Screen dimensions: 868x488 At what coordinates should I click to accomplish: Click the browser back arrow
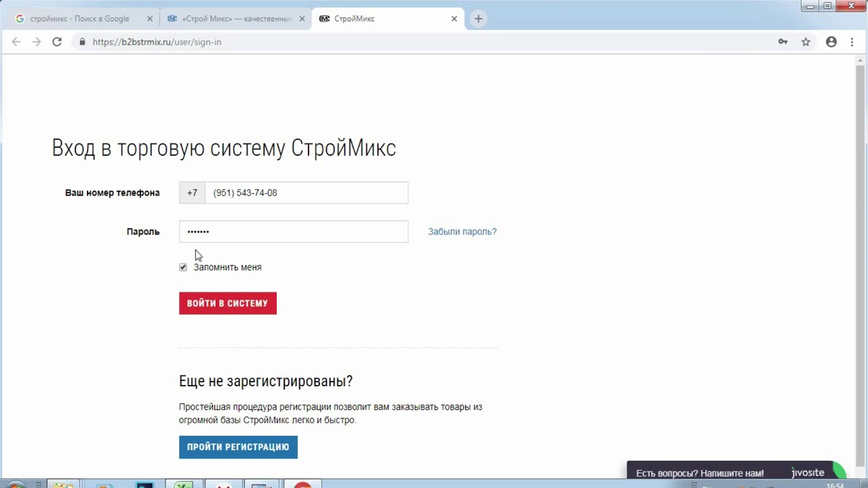(x=16, y=42)
